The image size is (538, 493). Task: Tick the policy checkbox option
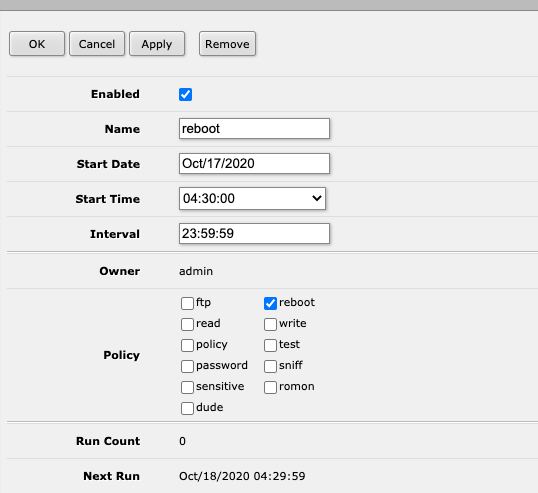187,345
